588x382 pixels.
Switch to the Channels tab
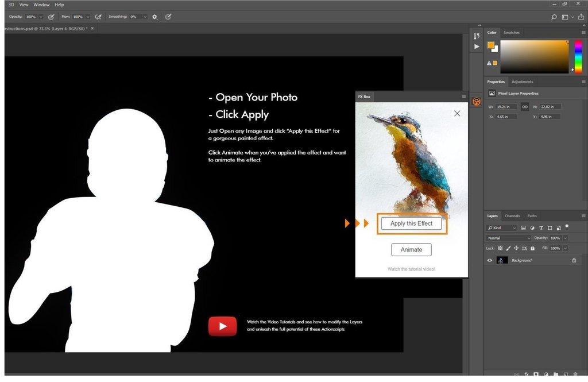tap(512, 216)
